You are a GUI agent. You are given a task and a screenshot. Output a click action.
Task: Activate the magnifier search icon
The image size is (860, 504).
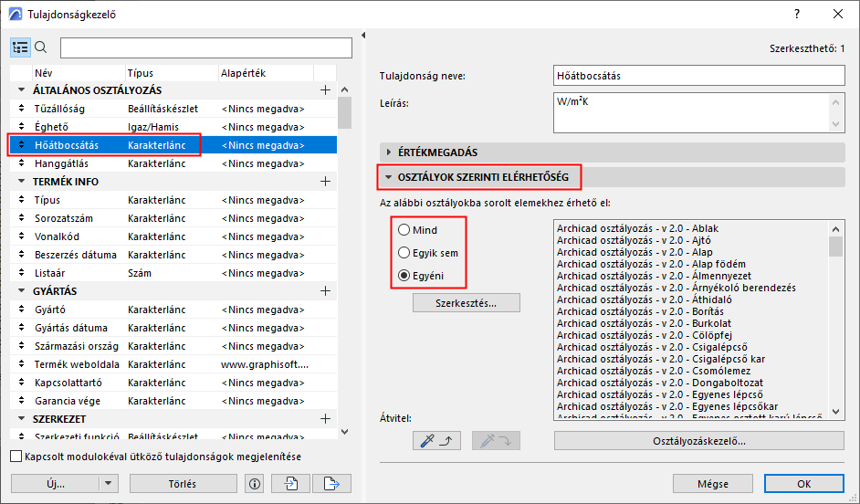(41, 47)
